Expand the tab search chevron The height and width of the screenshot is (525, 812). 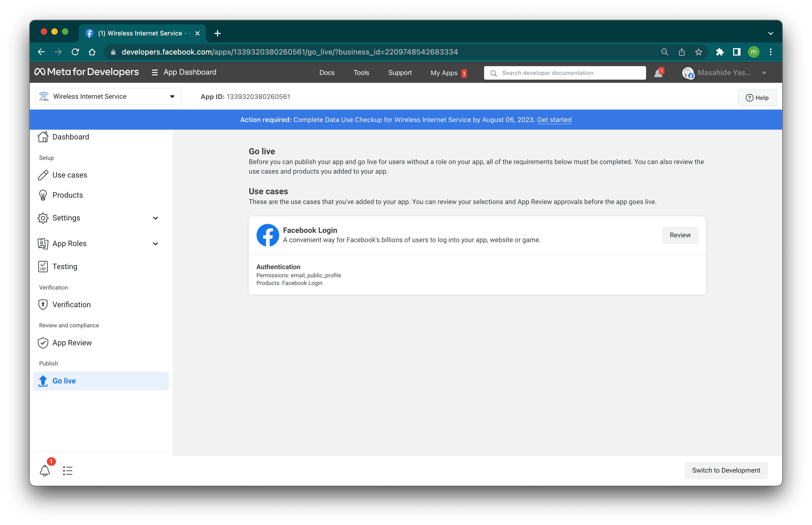(x=770, y=33)
